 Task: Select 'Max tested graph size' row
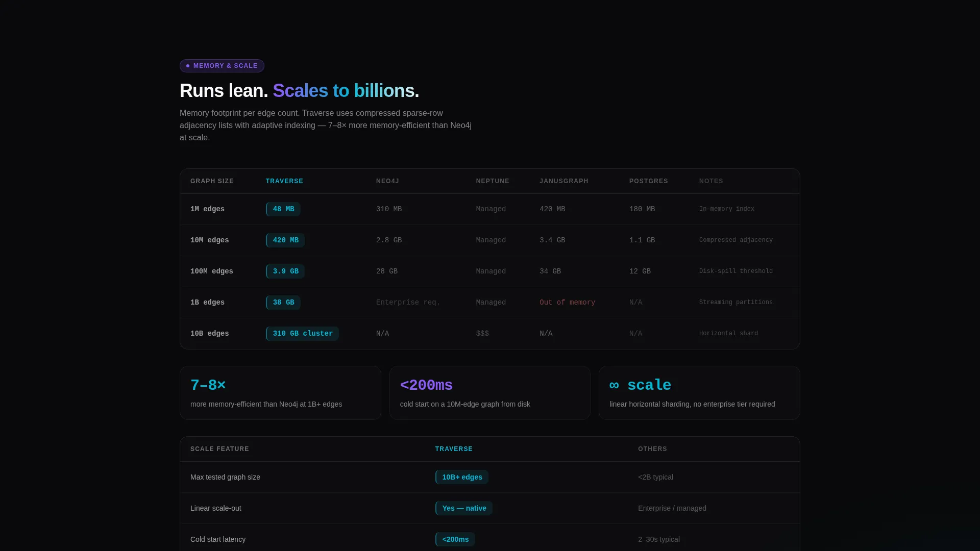tap(490, 477)
